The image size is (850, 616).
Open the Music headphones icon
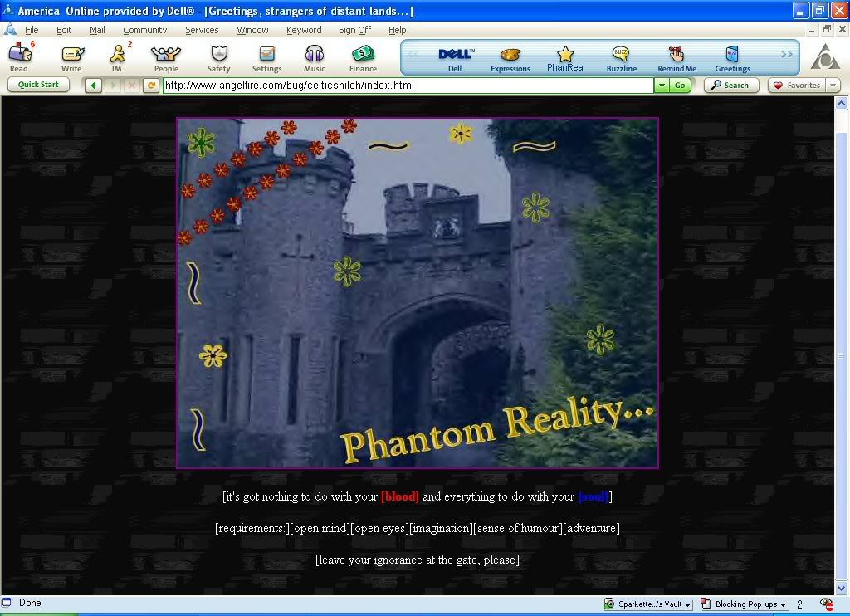tap(315, 55)
